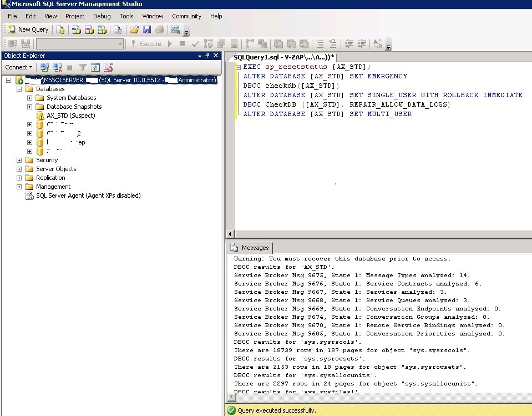
Task: Collapse the MSSQLSERVER server node
Action: (9, 80)
